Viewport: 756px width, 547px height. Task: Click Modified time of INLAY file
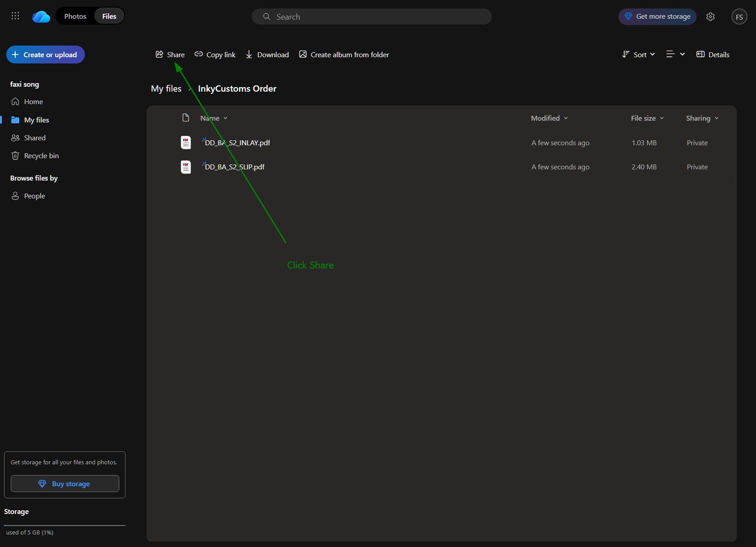click(x=560, y=143)
